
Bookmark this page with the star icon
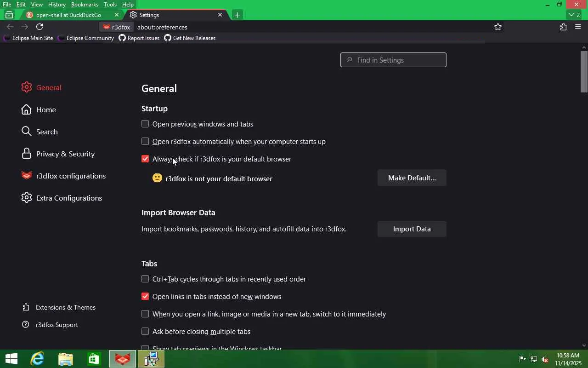tap(498, 27)
